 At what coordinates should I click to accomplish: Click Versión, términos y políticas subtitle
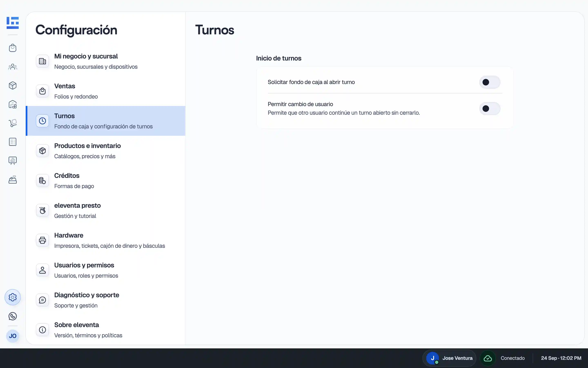coord(88,335)
